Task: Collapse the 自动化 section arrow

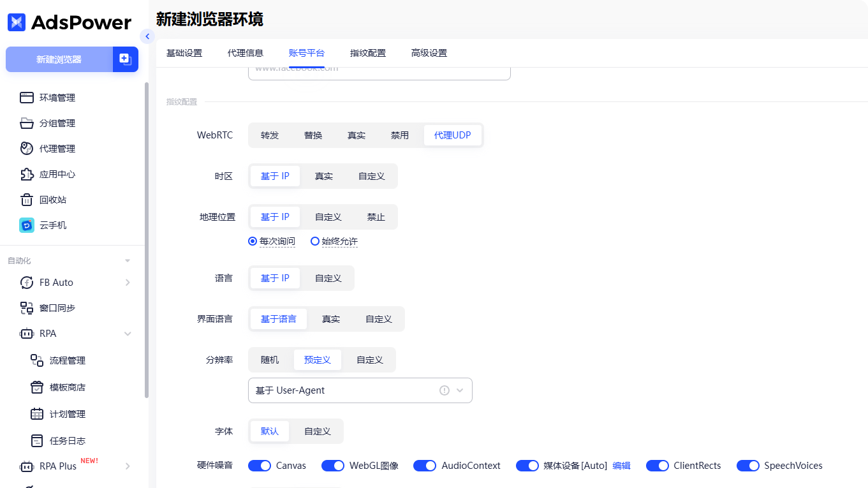Action: coord(128,261)
